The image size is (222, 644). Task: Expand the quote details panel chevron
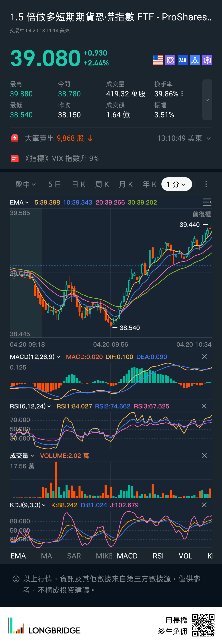click(x=207, y=100)
